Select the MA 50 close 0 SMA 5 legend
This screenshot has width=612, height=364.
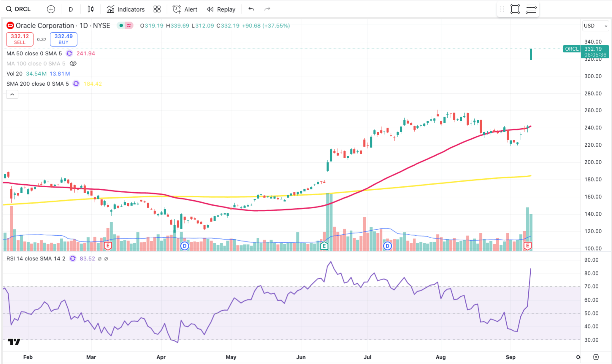pos(34,53)
